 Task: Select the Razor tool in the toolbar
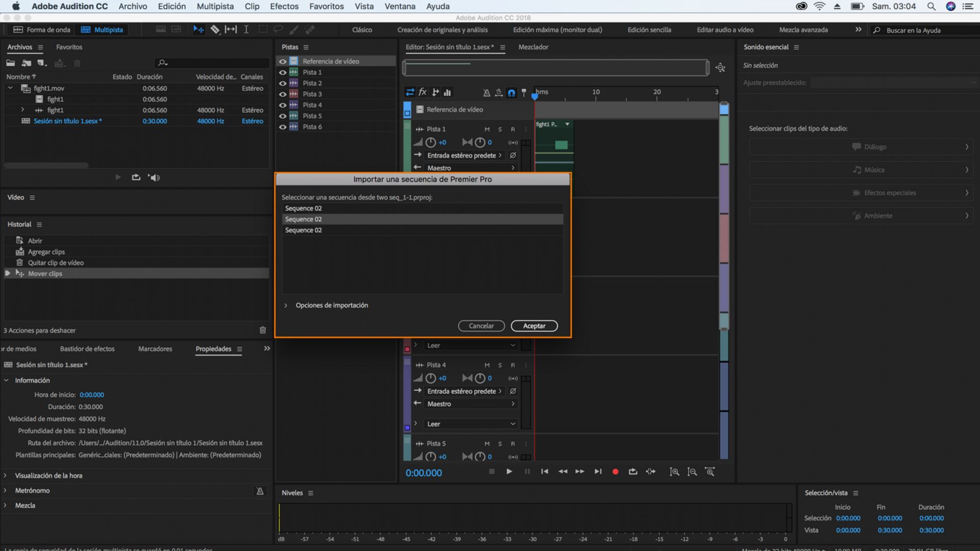click(215, 30)
